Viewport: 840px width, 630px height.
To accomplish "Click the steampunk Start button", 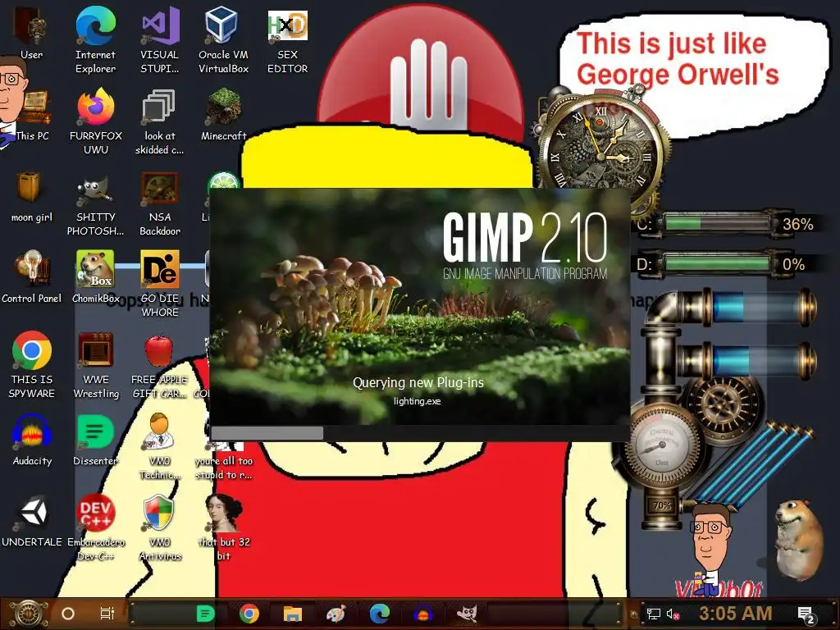I will (x=29, y=614).
